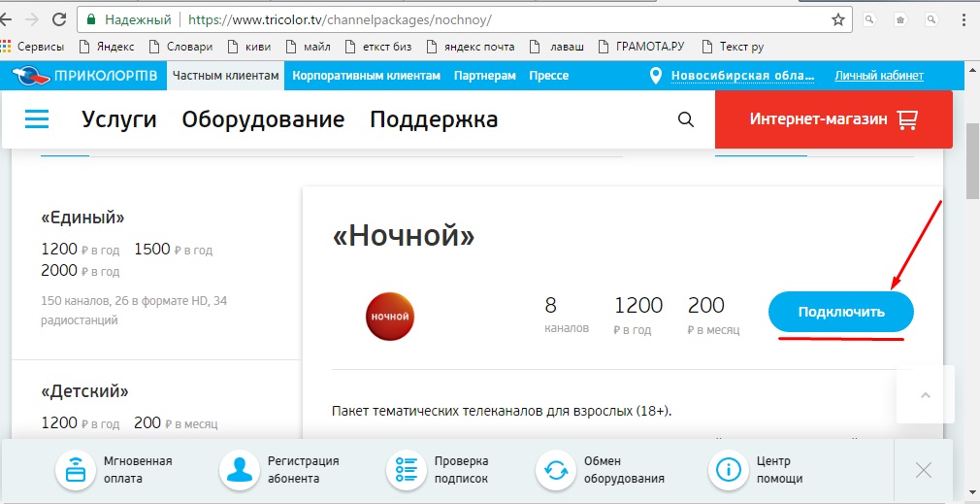Click the search magnifier icon
Image resolution: width=980 pixels, height=504 pixels.
point(686,119)
